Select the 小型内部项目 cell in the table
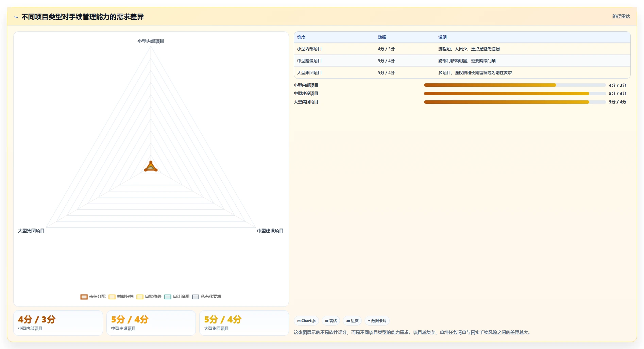This screenshot has width=644, height=349. [x=334, y=49]
